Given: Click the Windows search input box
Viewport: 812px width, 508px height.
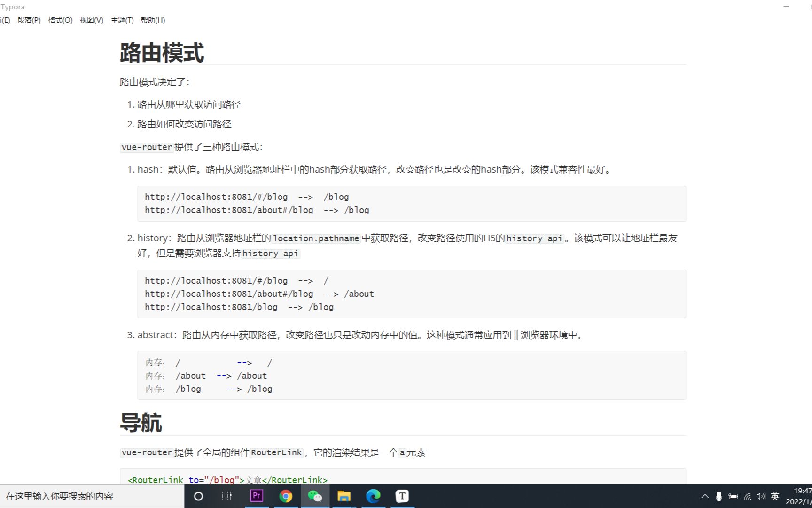Looking at the screenshot, I should point(89,496).
